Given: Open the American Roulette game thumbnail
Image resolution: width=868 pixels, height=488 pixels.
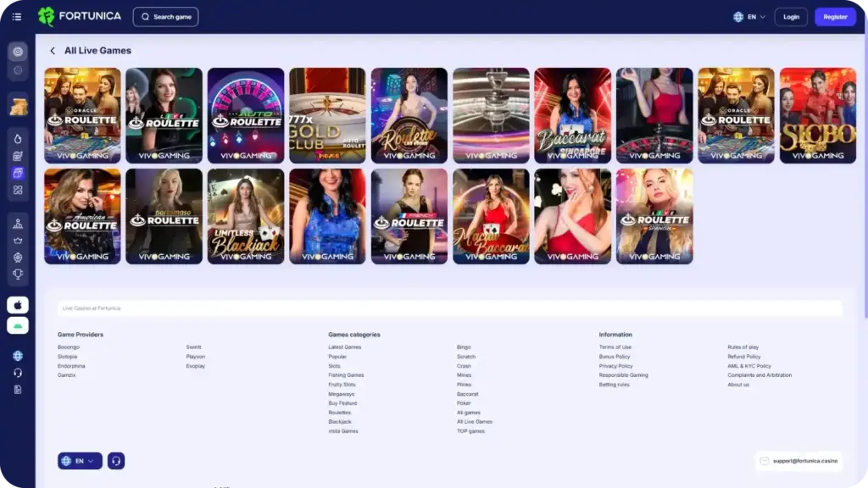Looking at the screenshot, I should tap(82, 216).
